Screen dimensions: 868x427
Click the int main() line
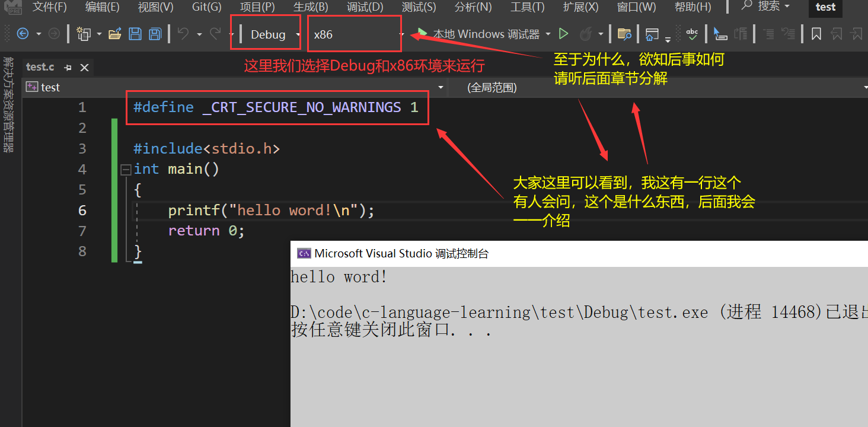pyautogui.click(x=177, y=169)
